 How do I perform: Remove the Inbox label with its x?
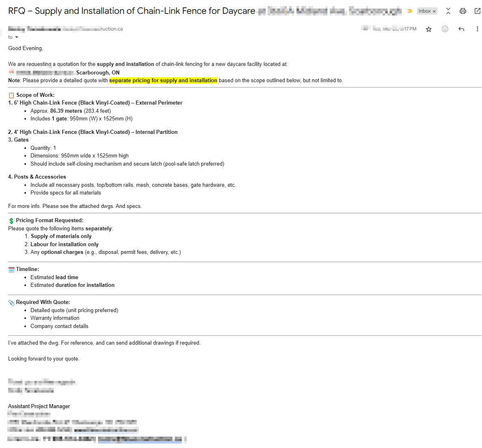pyautogui.click(x=434, y=11)
